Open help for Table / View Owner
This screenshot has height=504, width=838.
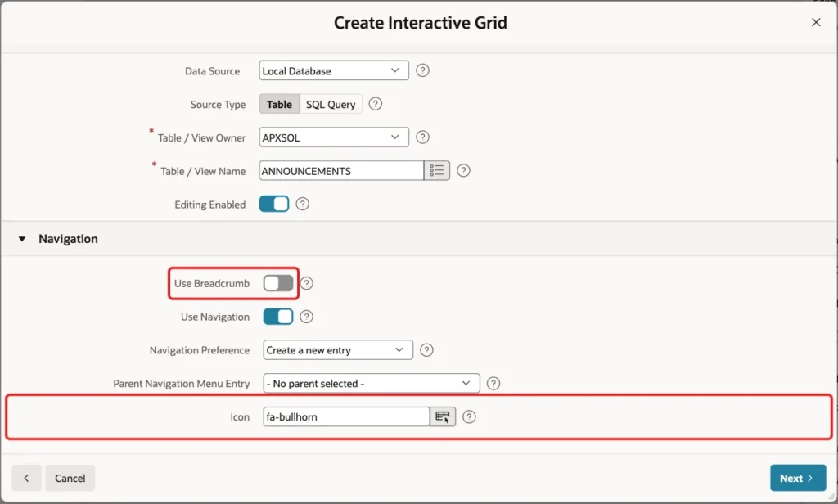coord(422,137)
